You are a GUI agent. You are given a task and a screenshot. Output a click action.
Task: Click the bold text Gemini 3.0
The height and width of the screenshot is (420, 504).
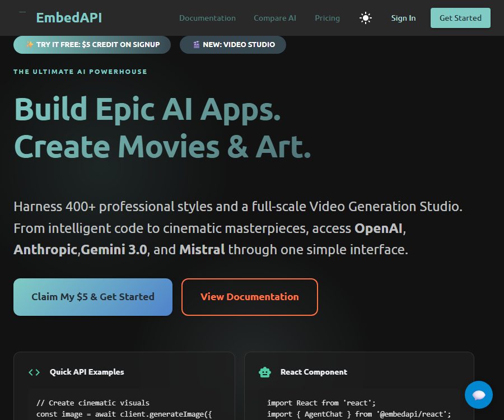click(x=114, y=250)
